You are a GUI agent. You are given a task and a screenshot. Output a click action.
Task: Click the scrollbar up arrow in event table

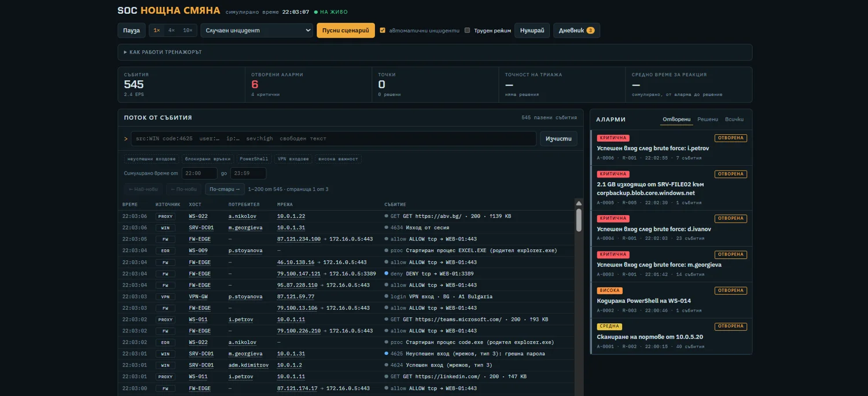click(579, 203)
